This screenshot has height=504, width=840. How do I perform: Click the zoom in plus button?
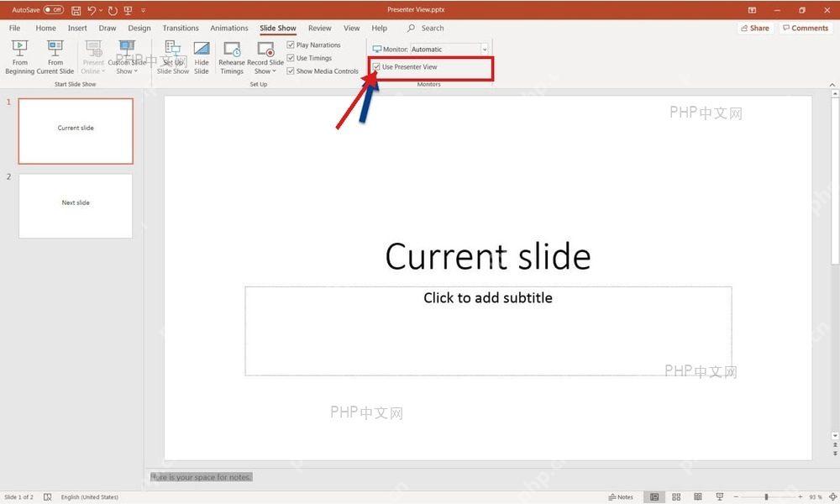[800, 497]
